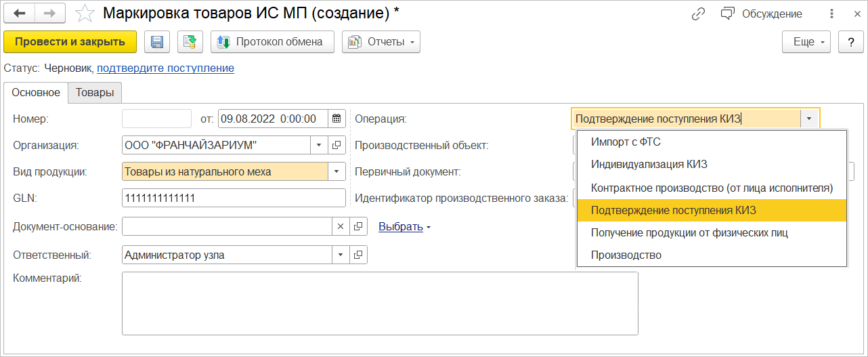The width and height of the screenshot is (868, 357).
Task: Click into the Комментарий text area
Action: click(380, 303)
